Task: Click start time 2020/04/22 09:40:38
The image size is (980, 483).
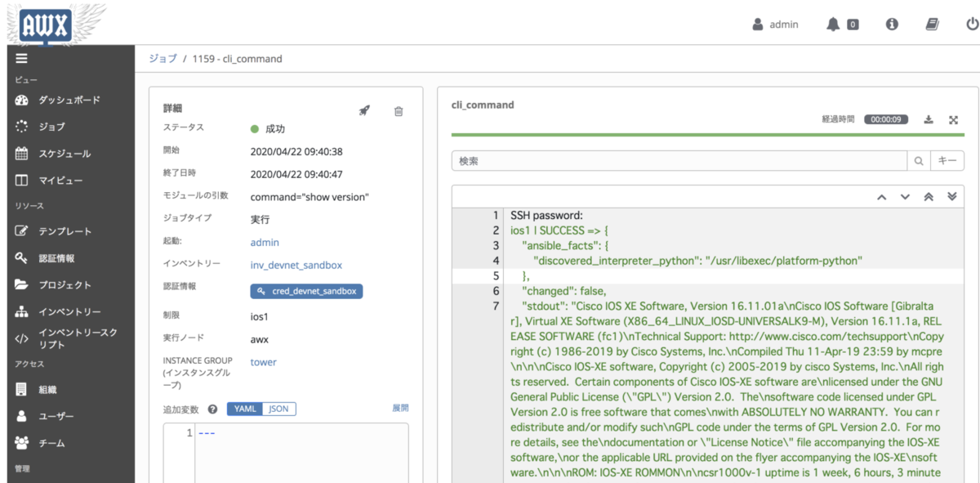Action: [x=296, y=151]
